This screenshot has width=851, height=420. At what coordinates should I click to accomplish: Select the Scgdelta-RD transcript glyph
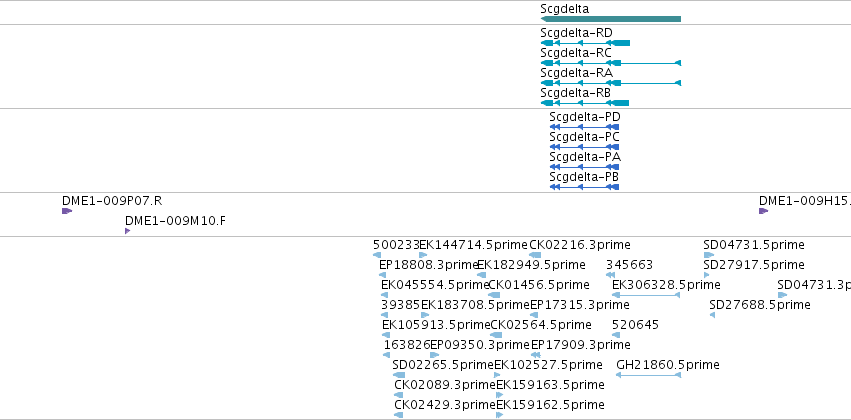tap(585, 43)
